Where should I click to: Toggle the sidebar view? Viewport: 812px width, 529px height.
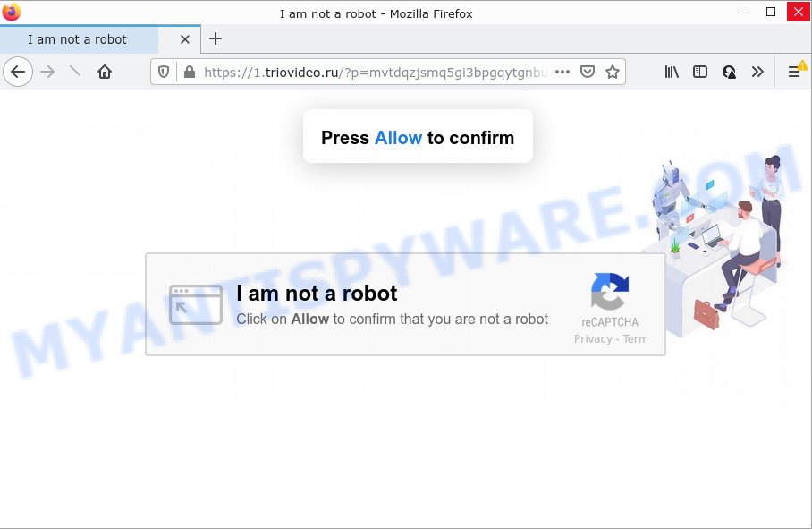700,72
